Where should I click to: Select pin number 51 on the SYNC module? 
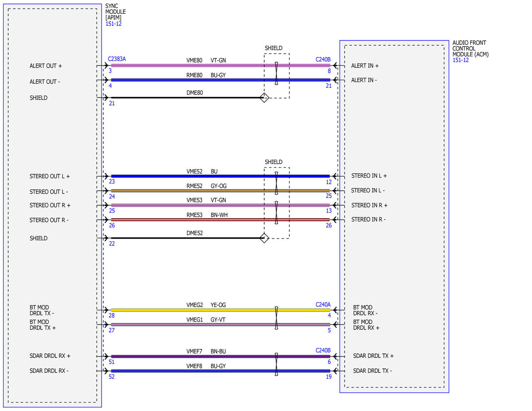pyautogui.click(x=111, y=362)
